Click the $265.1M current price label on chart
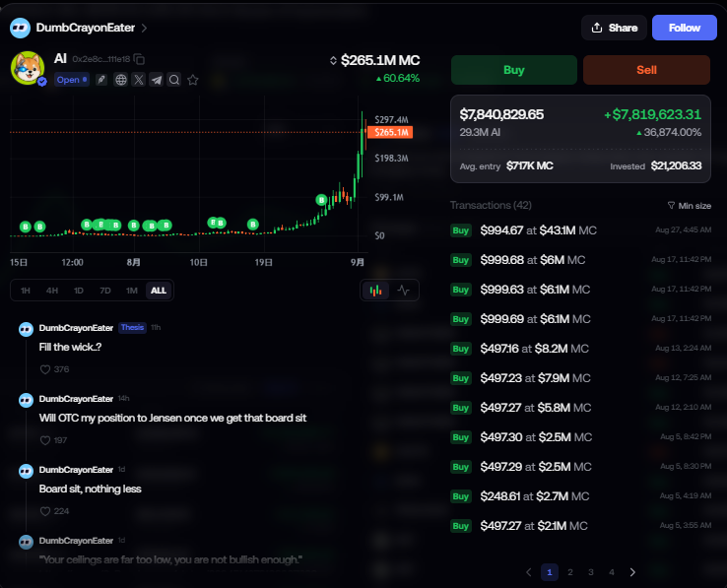 [x=391, y=132]
